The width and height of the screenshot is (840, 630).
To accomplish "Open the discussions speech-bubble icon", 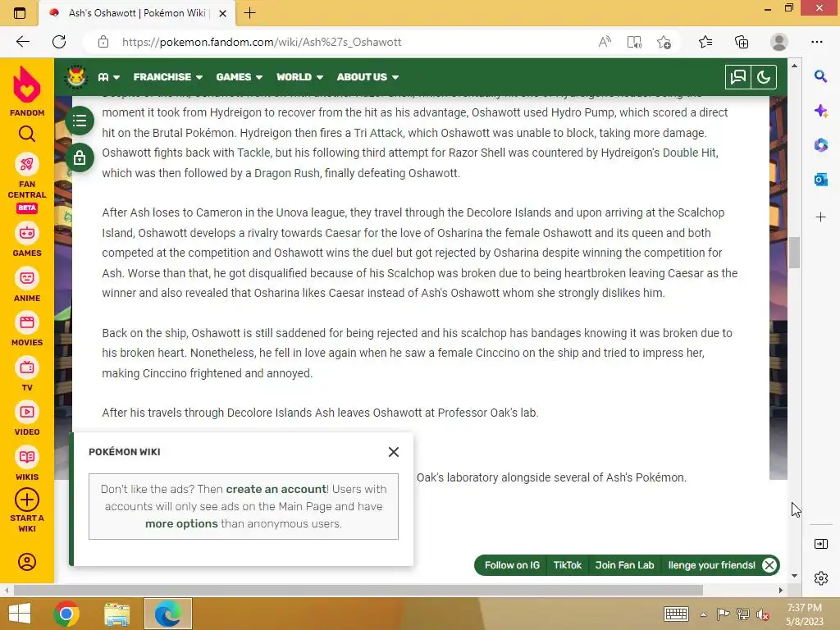I will (x=737, y=77).
